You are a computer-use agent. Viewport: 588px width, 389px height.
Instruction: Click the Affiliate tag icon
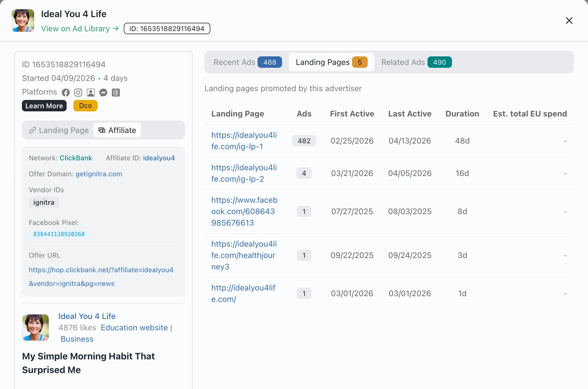pyautogui.click(x=102, y=130)
